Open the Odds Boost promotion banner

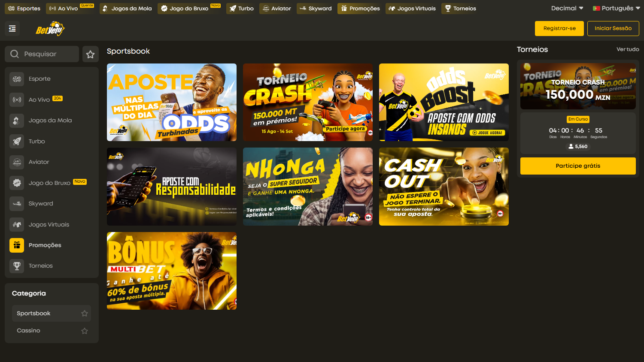444,102
